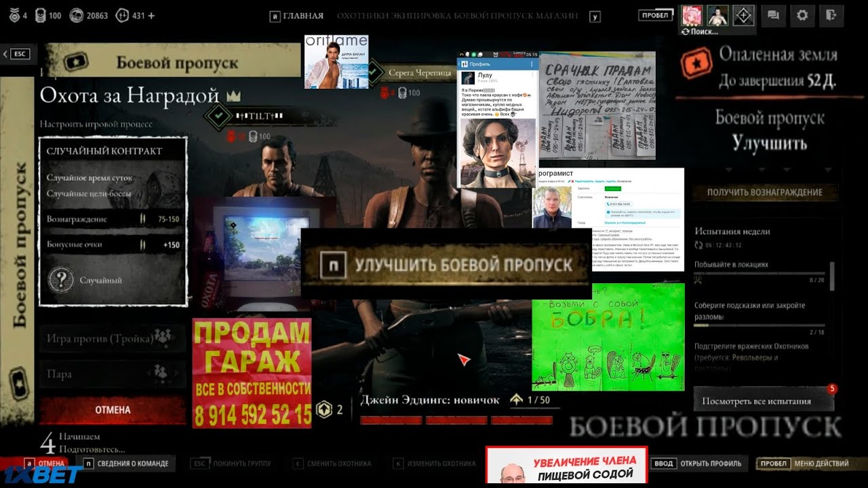Toggle the T1LT player ready checkmark
868x488 pixels.
(218, 117)
